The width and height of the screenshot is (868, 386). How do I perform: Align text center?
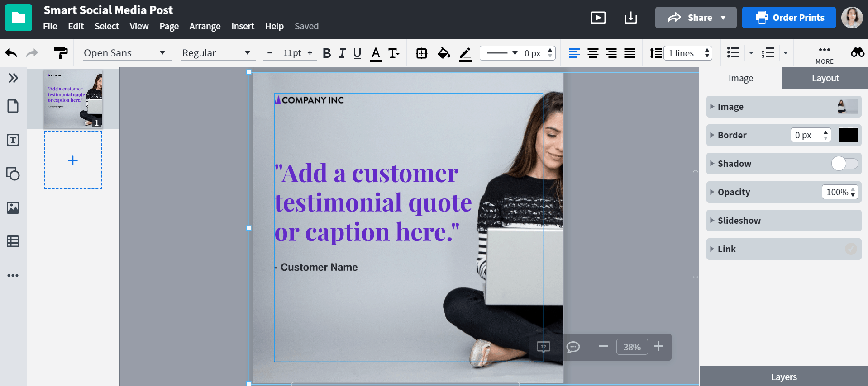coord(593,53)
